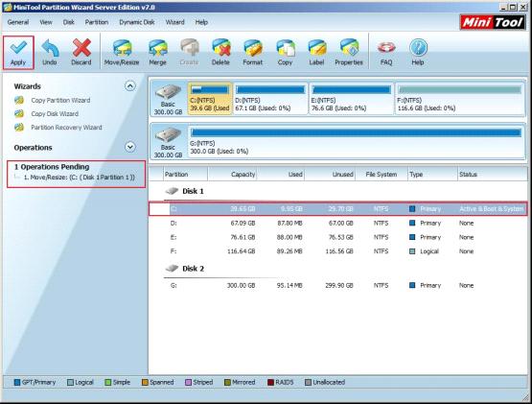Open the View menu
532x404 pixels.
(x=46, y=22)
